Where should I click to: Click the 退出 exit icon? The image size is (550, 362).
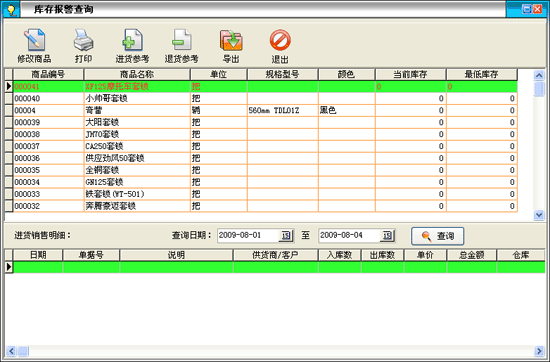(x=280, y=40)
